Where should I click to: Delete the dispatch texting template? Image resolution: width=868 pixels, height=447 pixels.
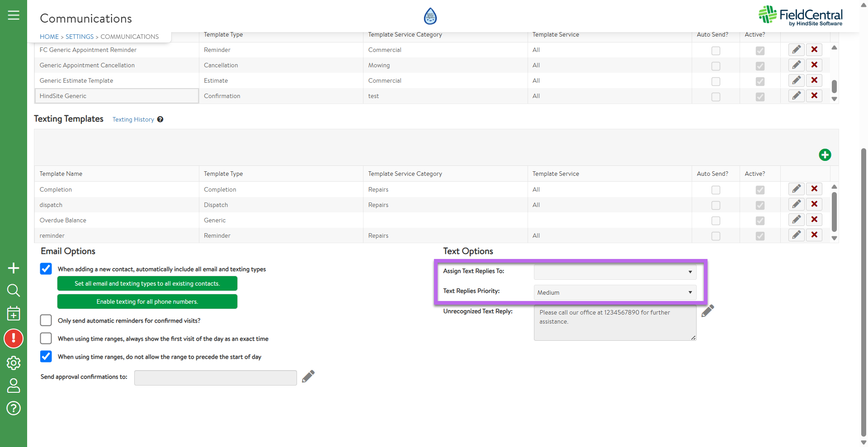[x=814, y=204]
